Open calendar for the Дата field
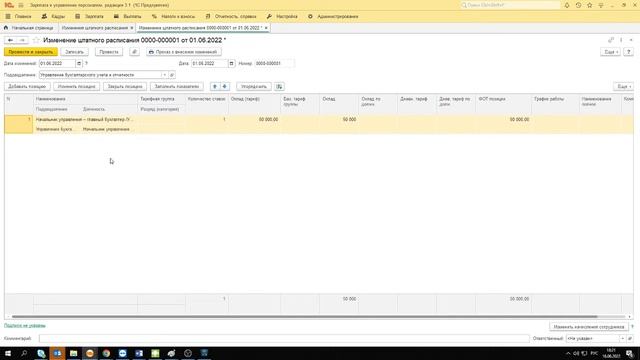 (231, 63)
